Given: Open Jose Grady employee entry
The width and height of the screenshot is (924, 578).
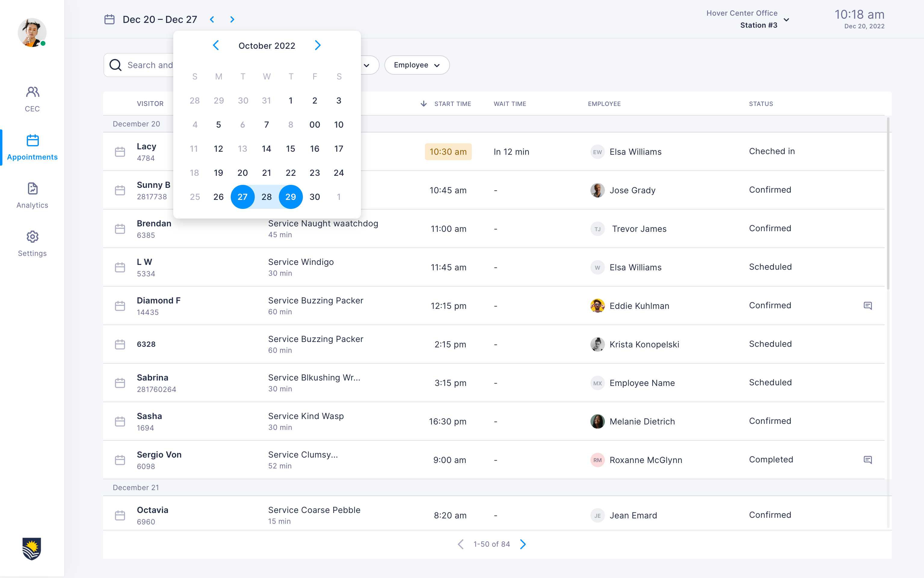Looking at the screenshot, I should point(623,190).
